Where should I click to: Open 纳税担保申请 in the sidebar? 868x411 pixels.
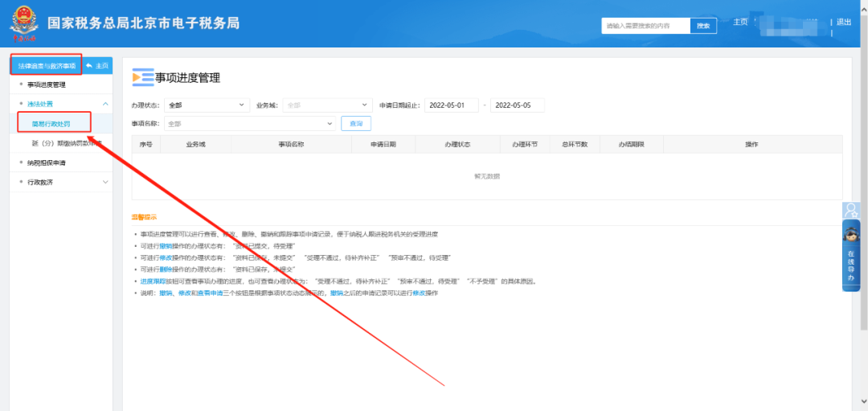pos(47,162)
